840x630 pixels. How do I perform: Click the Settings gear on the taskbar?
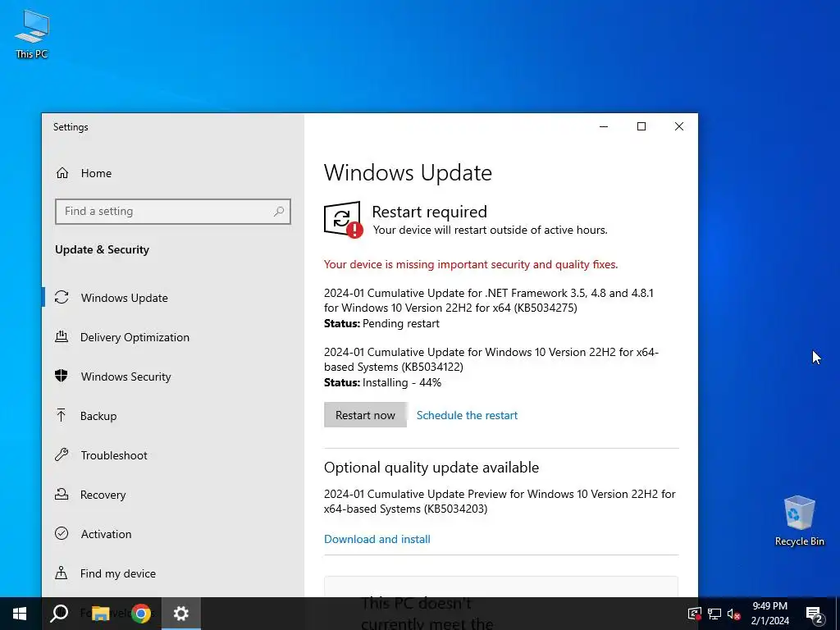(181, 614)
